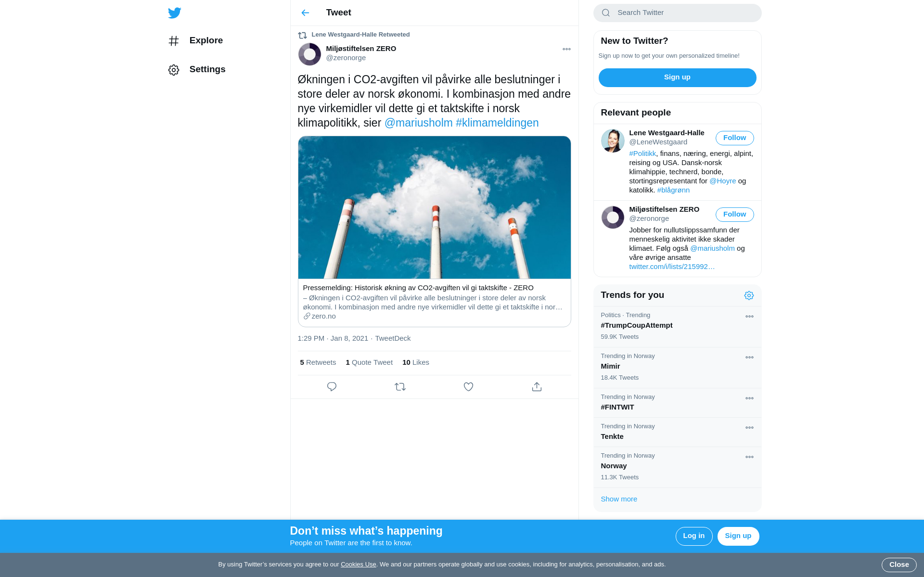The image size is (924, 577).
Task: Click the Miljøstiftelsen ZERO name on the tweet
Action: click(361, 49)
